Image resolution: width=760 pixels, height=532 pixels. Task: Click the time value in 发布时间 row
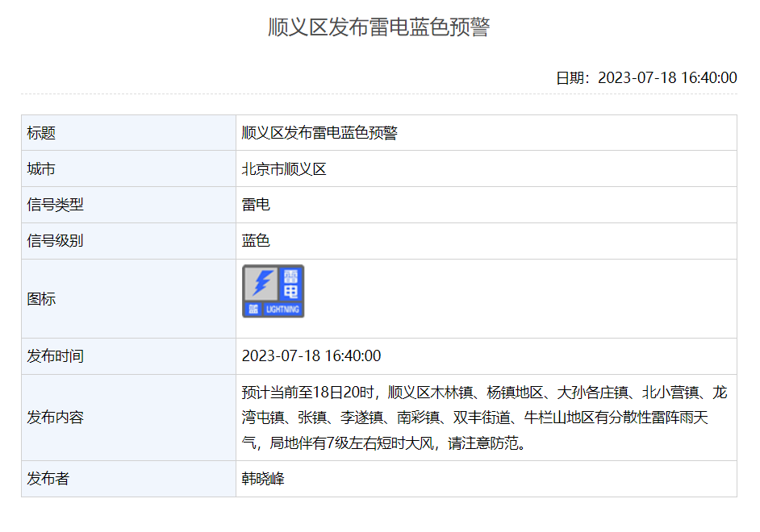tap(311, 356)
